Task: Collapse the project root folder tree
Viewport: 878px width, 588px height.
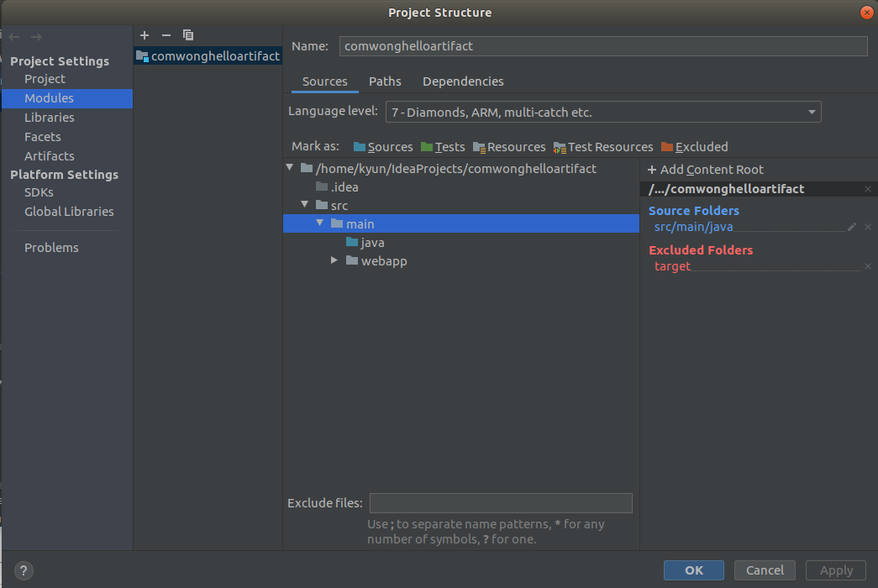Action: pos(290,167)
